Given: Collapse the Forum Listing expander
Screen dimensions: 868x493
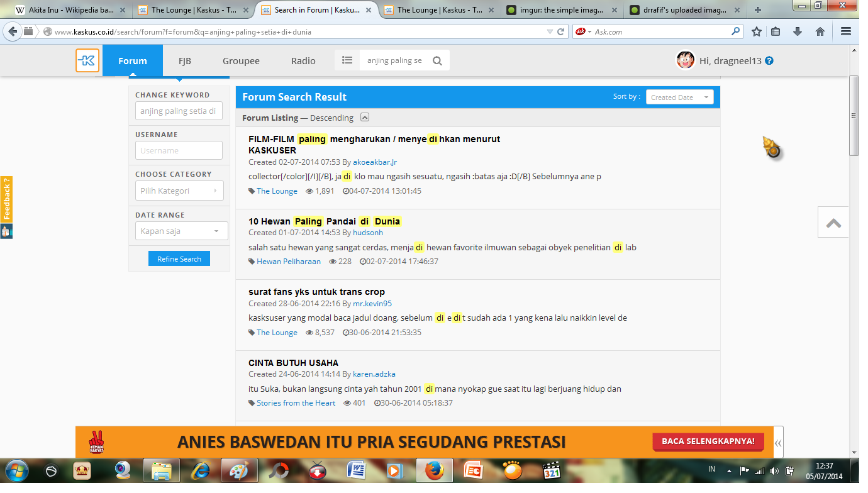Looking at the screenshot, I should click(x=365, y=118).
